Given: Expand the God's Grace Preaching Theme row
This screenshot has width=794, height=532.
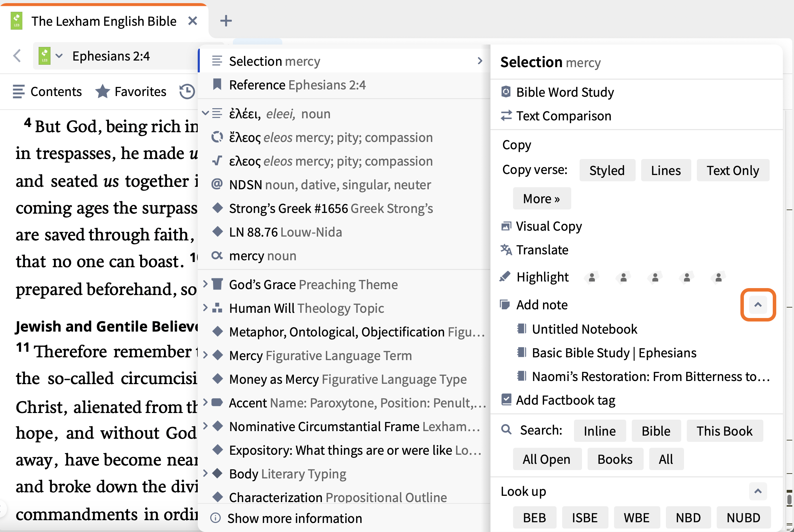Looking at the screenshot, I should click(205, 284).
